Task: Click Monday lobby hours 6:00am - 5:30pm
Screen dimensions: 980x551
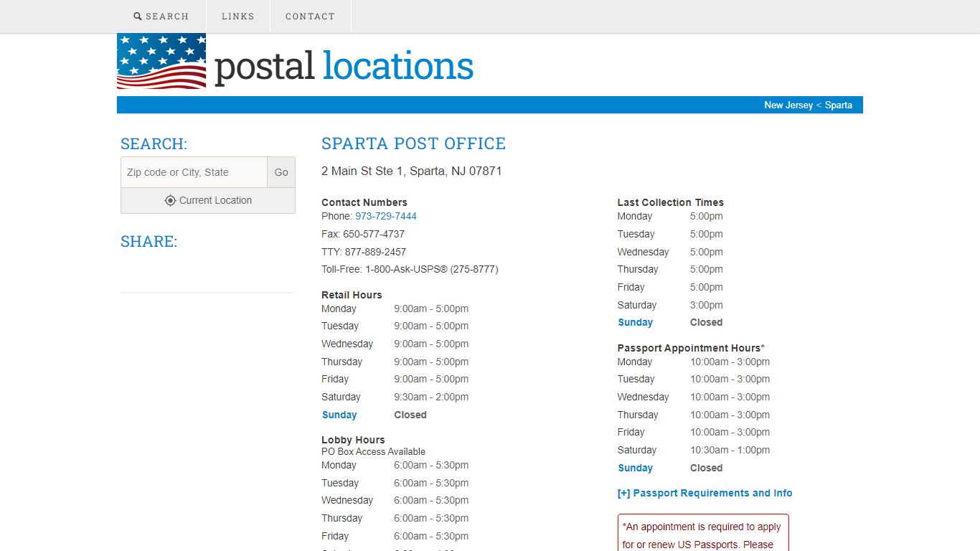Action: point(431,465)
